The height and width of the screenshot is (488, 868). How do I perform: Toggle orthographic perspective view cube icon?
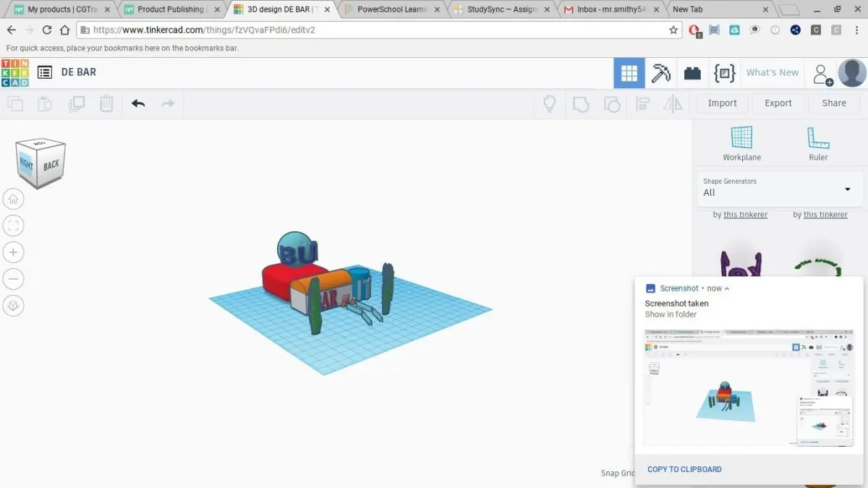click(13, 305)
